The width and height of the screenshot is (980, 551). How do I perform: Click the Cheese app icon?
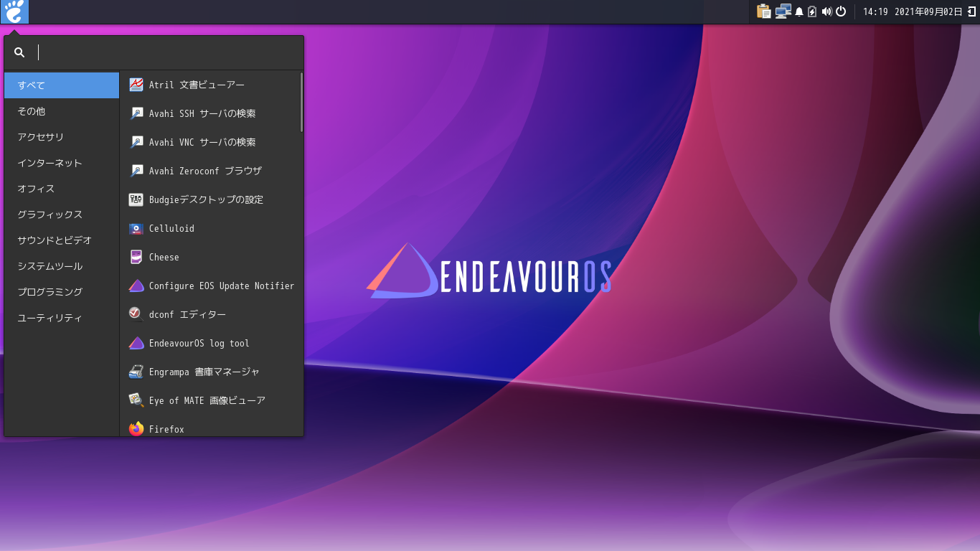136,257
